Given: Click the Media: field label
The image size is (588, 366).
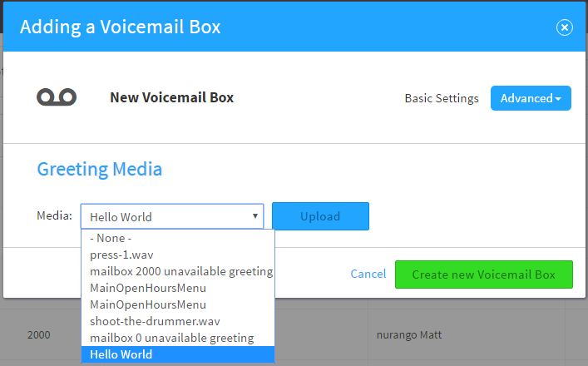Looking at the screenshot, I should tap(54, 215).
